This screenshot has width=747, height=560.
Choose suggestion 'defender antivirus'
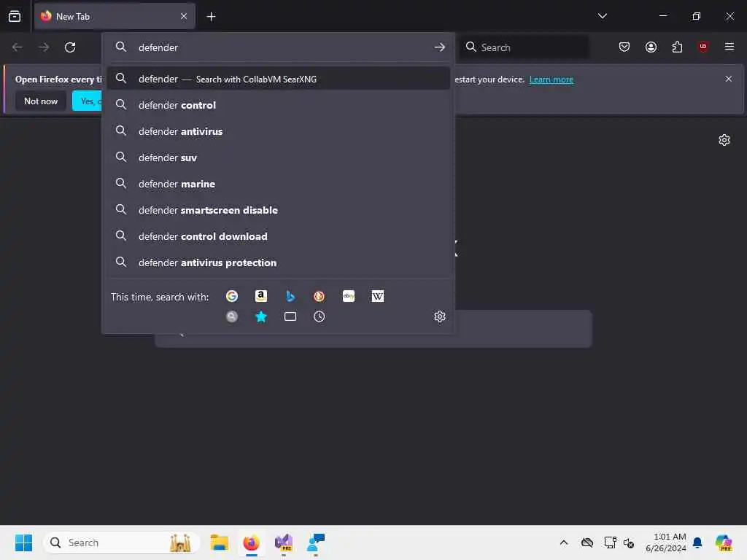click(x=278, y=131)
